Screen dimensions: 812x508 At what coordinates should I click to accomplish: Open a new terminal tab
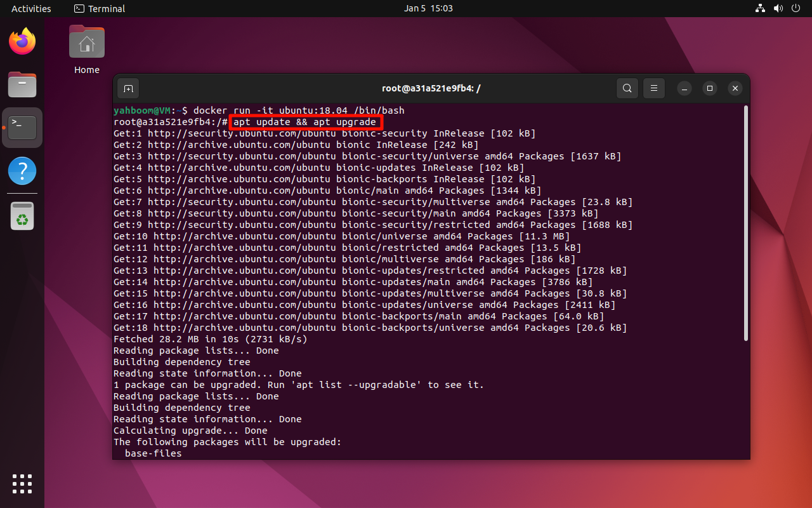128,88
